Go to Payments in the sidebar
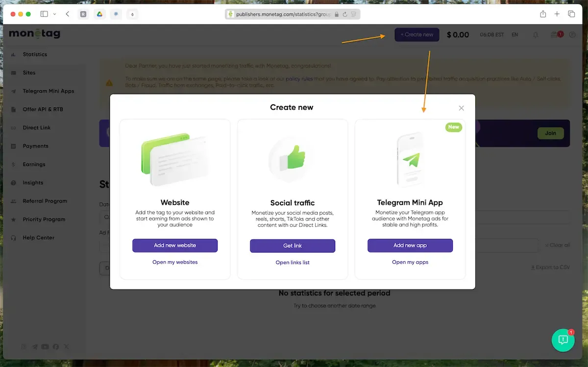Screen dimensions: 588x367 coord(35,146)
